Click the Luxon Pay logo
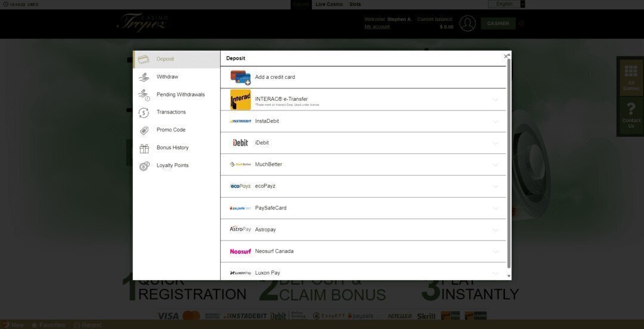The image size is (644, 329). [240, 273]
